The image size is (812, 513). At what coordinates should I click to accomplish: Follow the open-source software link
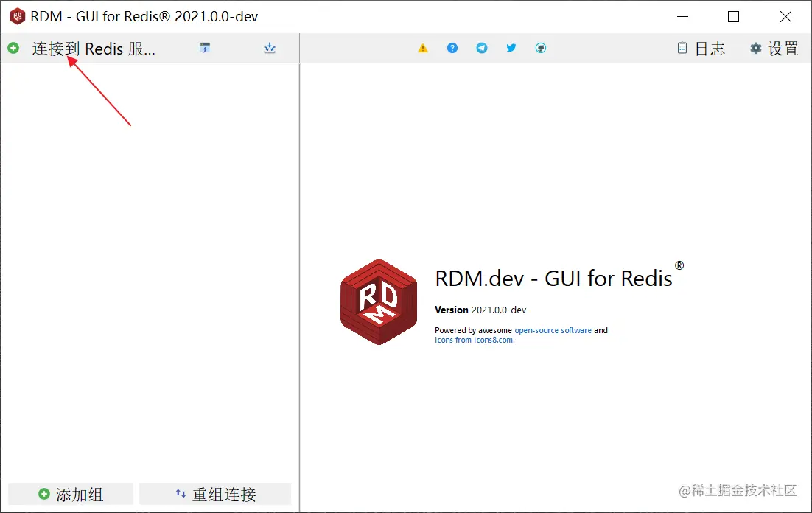[x=553, y=330]
